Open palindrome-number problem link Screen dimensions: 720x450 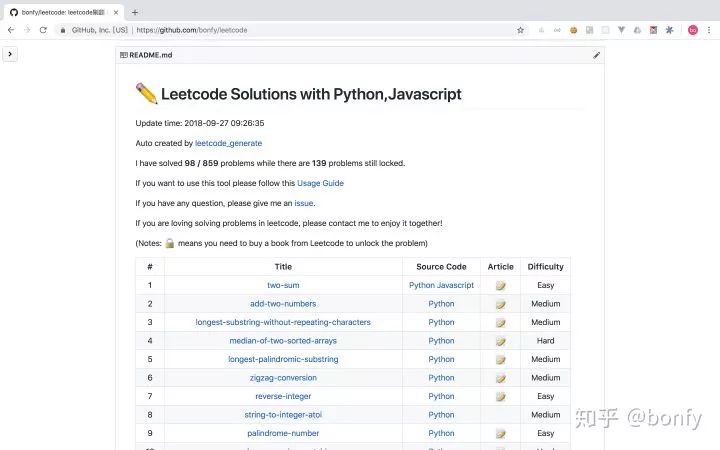pyautogui.click(x=283, y=433)
